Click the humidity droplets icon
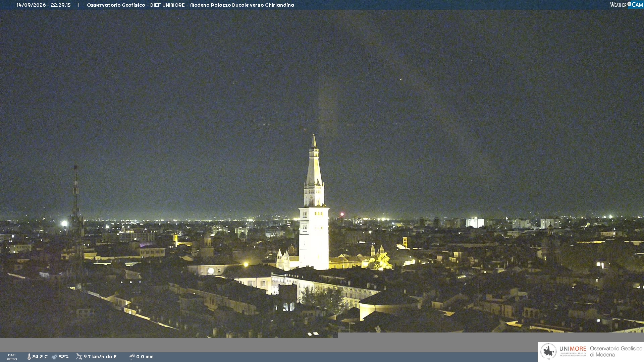This screenshot has width=644, height=362. [55, 357]
